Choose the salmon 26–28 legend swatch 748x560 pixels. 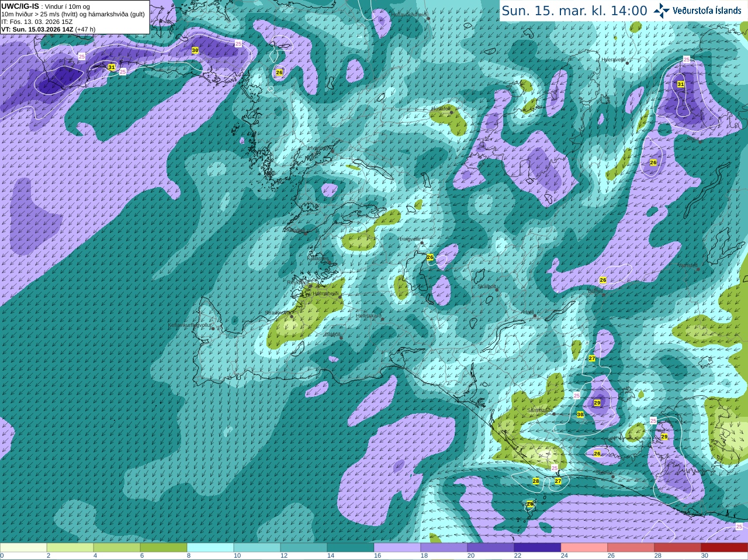pyautogui.click(x=631, y=548)
